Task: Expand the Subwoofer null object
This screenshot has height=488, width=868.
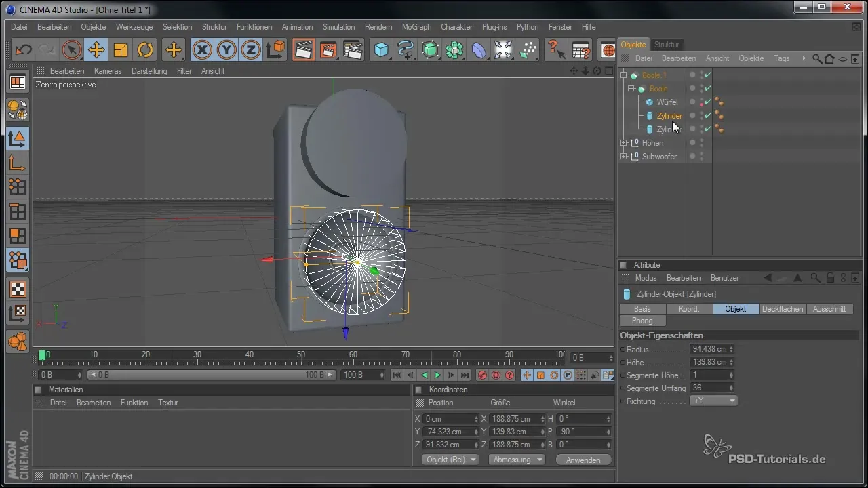Action: pyautogui.click(x=625, y=157)
